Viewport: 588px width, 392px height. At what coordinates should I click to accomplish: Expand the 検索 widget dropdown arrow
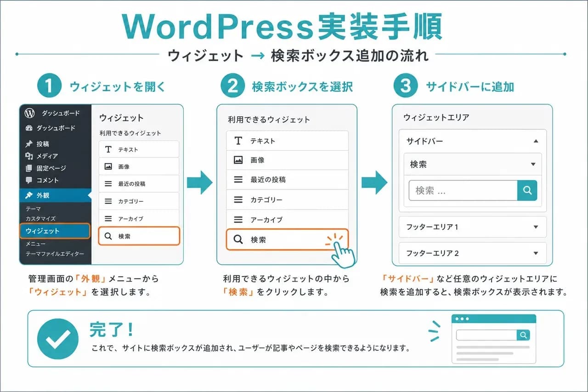click(533, 165)
